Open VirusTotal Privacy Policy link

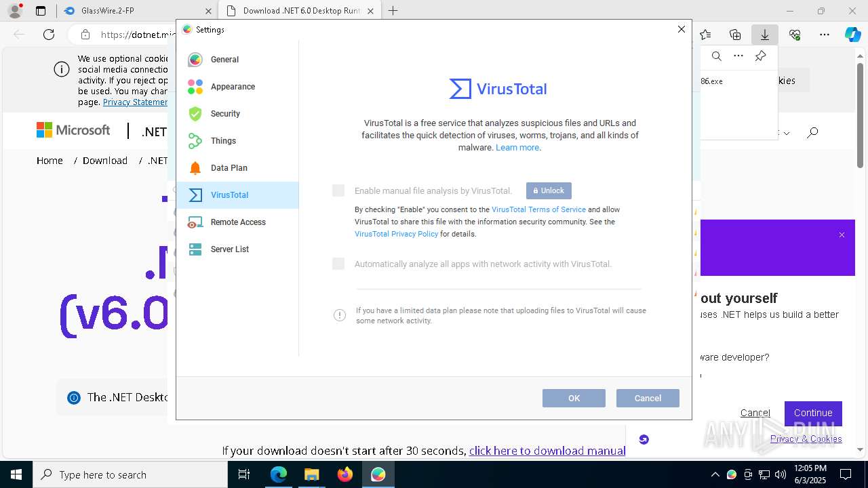tap(396, 234)
